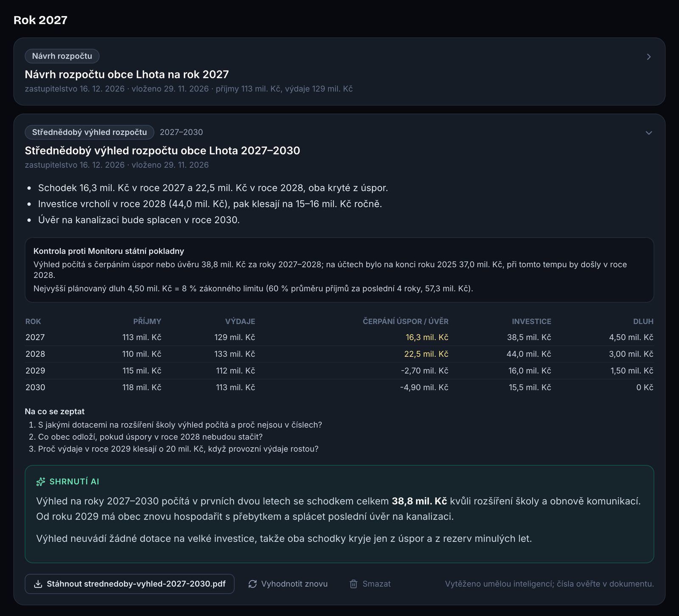Click the 2027–2030 period label
This screenshot has width=679, height=616.
181,132
